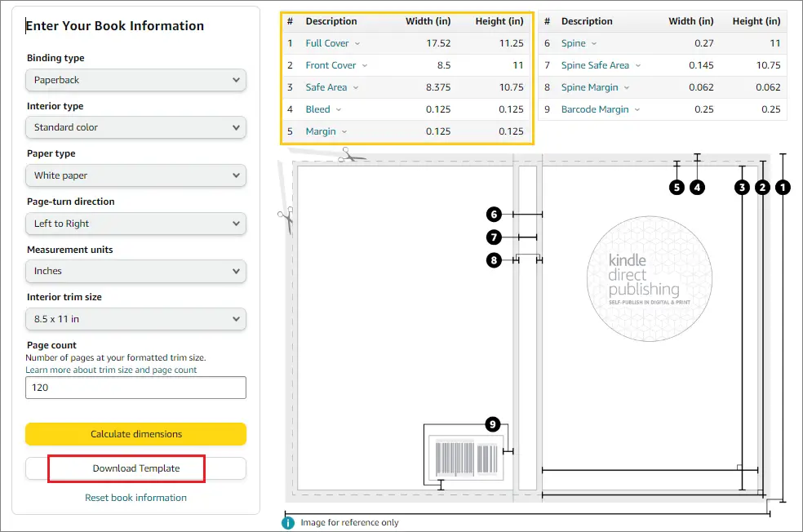Click the Enter Your Book Information heading
The image size is (803, 532).
115,25
